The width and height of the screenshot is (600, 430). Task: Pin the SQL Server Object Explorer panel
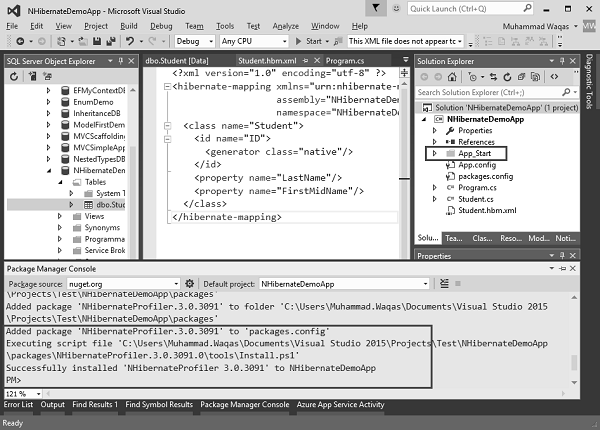click(121, 61)
